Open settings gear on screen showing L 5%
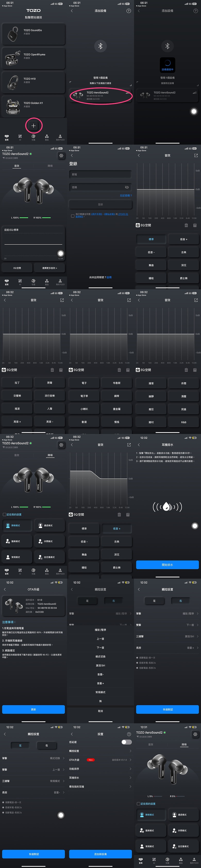201x868 pixels. (x=195, y=734)
